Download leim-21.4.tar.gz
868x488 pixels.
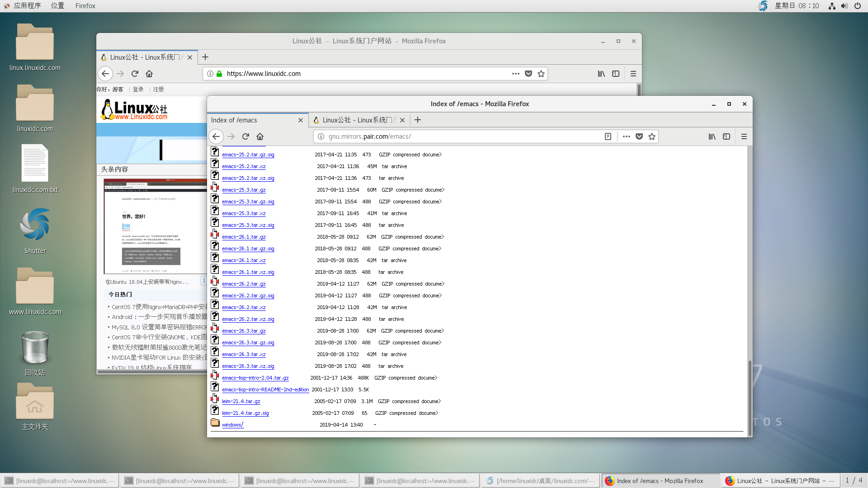(241, 401)
